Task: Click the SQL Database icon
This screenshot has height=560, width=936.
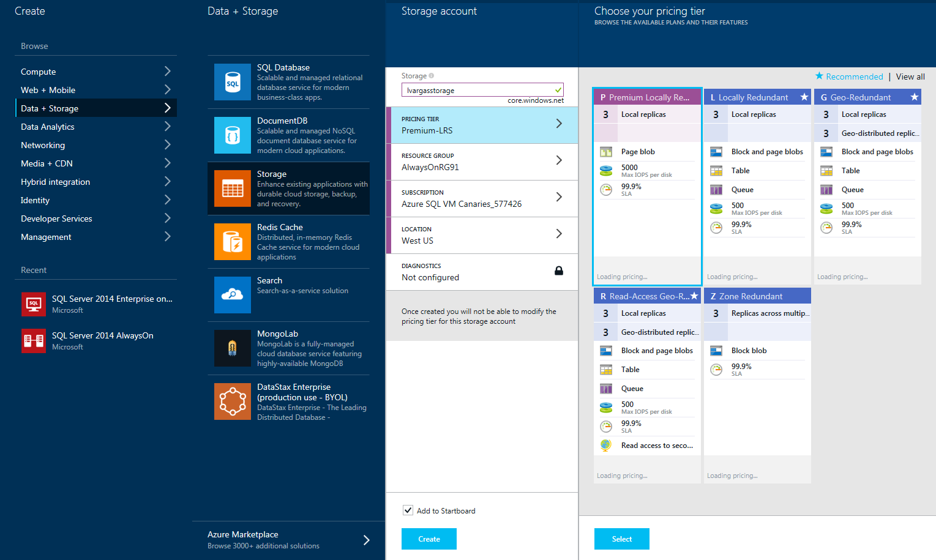Action: [x=233, y=82]
